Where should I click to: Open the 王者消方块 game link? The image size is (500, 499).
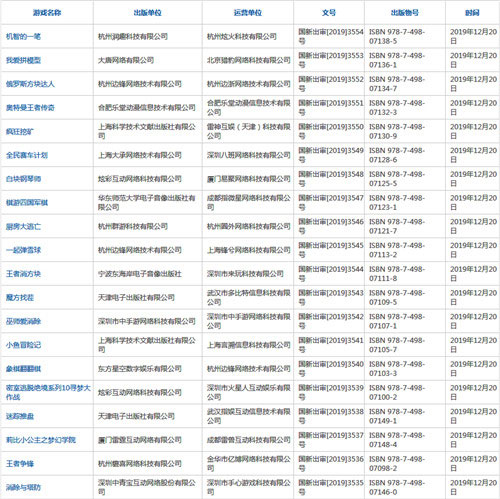[23, 274]
